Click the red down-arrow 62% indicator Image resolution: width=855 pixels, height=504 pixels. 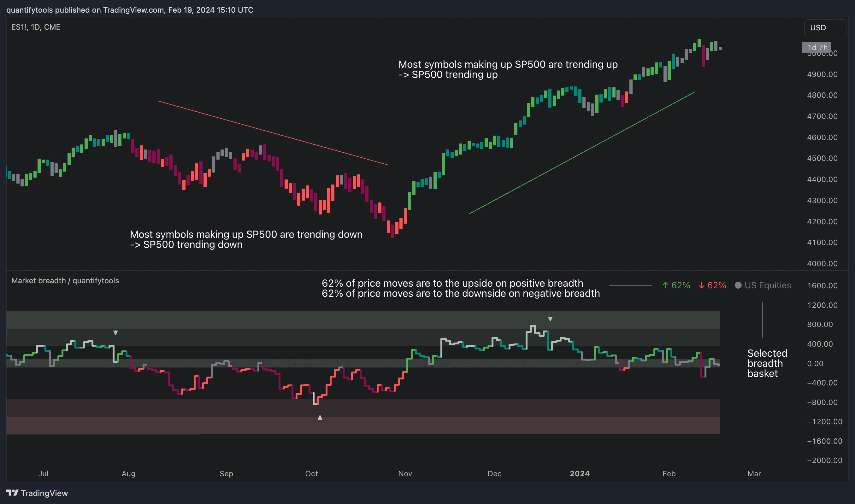click(x=712, y=285)
